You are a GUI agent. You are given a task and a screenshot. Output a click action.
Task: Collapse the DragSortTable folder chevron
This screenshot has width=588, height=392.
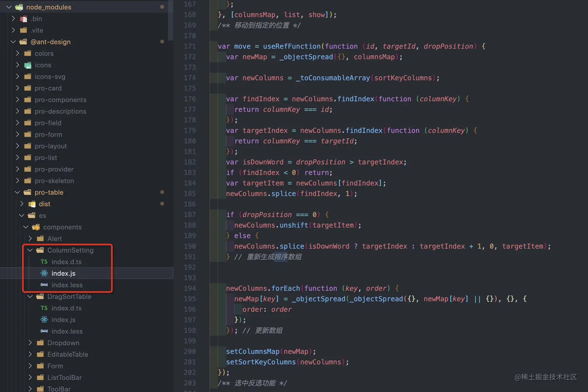(30, 296)
